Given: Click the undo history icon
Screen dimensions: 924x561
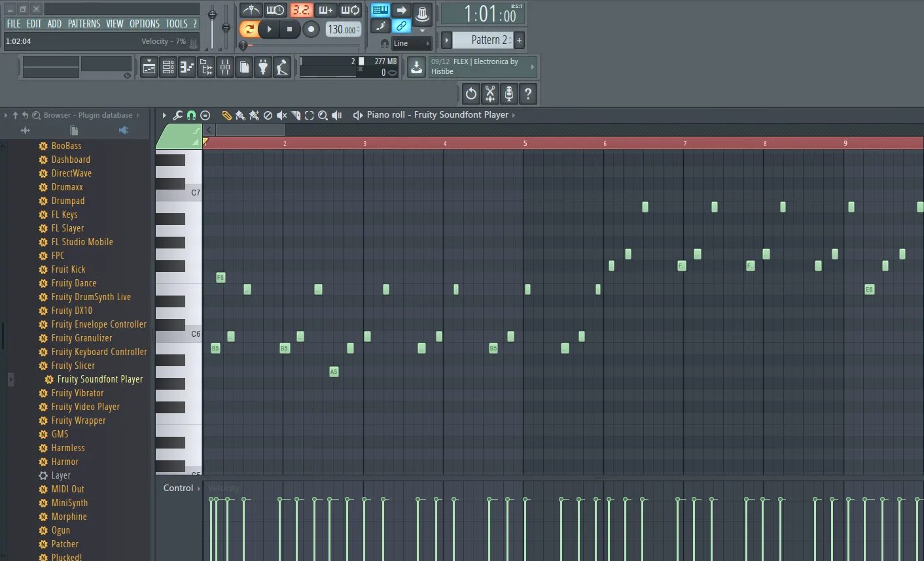Looking at the screenshot, I should point(471,94).
